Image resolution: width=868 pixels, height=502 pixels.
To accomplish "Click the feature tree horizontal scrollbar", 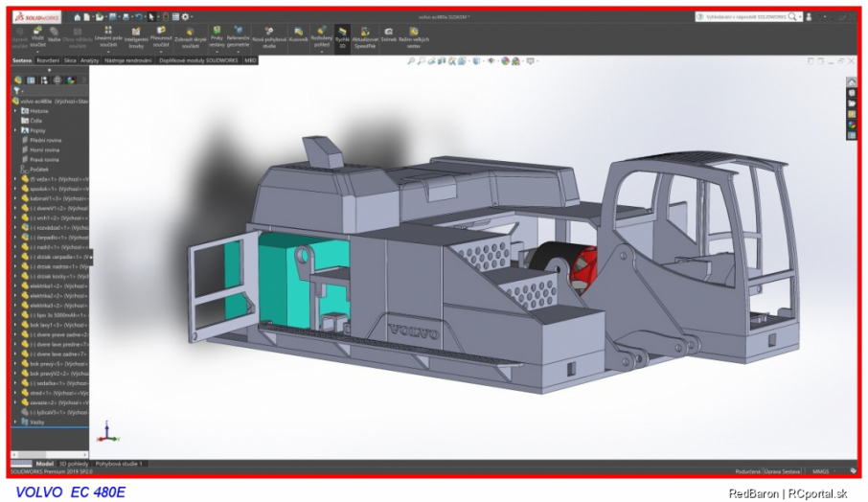I will [x=50, y=454].
